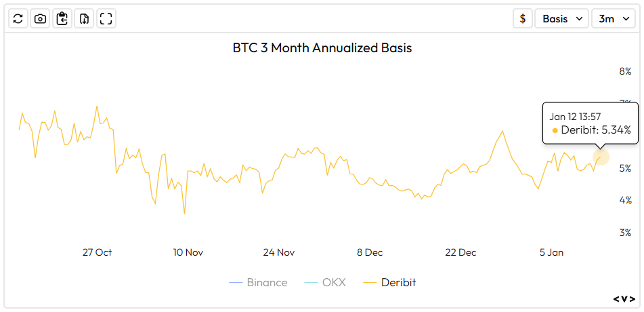
Task: Take a chart screenshot with camera icon
Action: (x=40, y=18)
